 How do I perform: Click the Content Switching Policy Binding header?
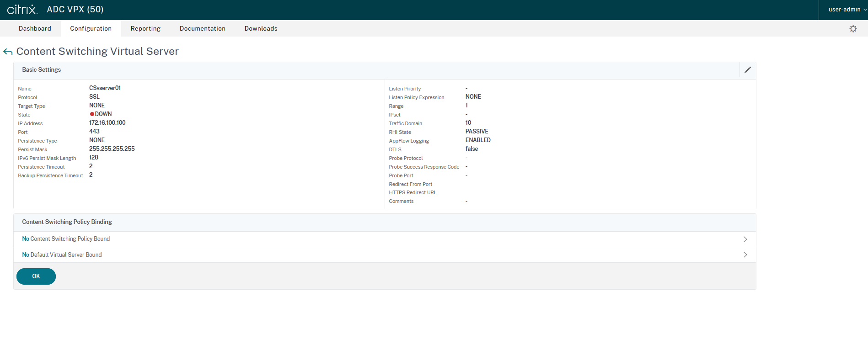(67, 222)
